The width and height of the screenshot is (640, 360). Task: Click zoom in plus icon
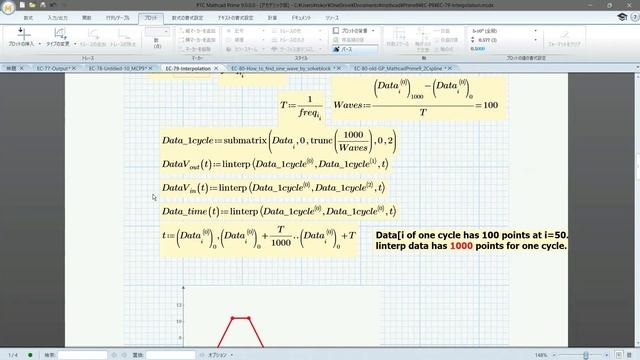pyautogui.click(x=607, y=355)
